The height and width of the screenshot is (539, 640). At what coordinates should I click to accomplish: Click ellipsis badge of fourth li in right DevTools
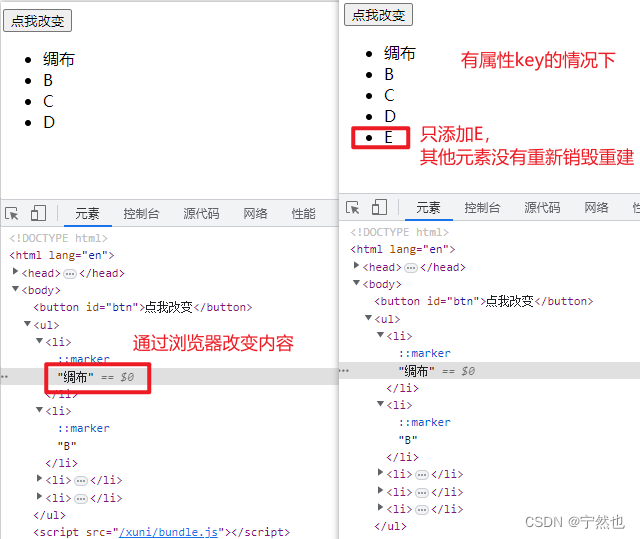pos(422,493)
